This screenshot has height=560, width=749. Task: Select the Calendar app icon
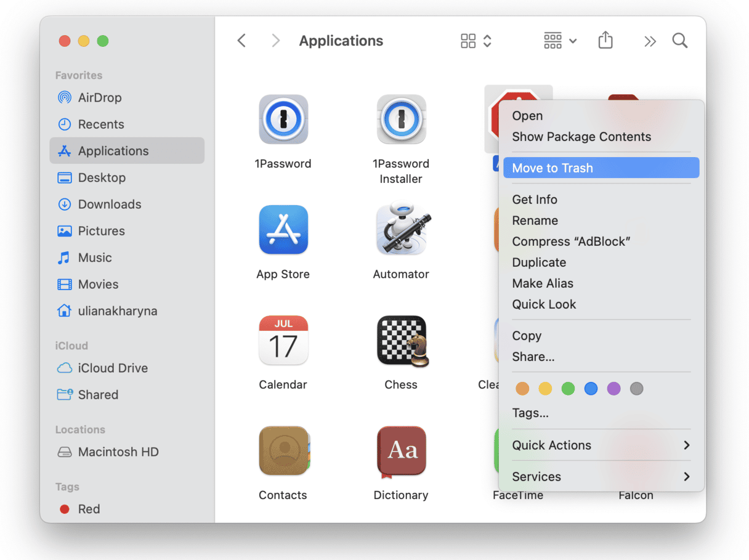[283, 340]
